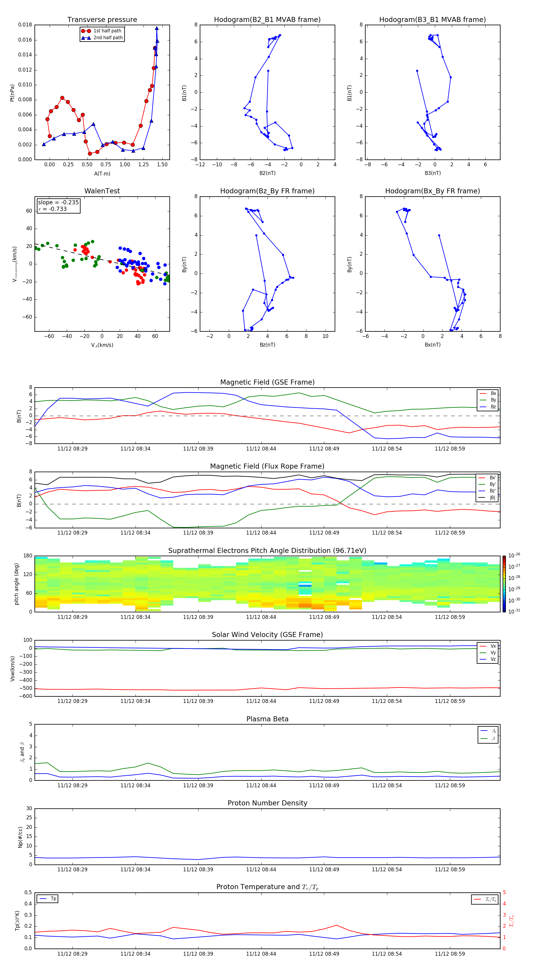
Task: Click the Vx legend entry in velocity plot
Action: 488,646
